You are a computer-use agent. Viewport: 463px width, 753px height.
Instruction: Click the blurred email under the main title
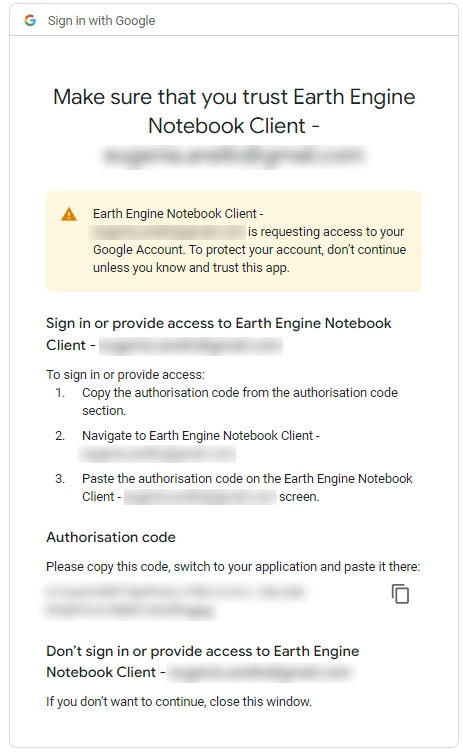pyautogui.click(x=234, y=156)
